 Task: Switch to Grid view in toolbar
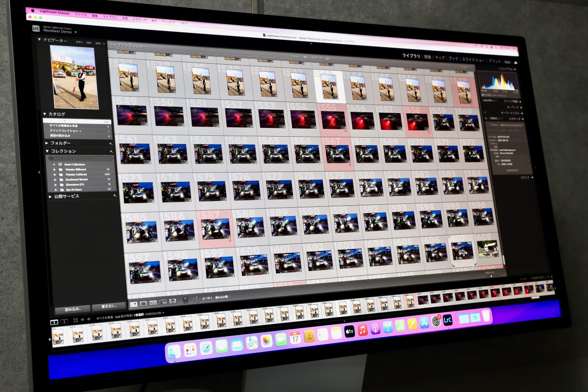[134, 304]
